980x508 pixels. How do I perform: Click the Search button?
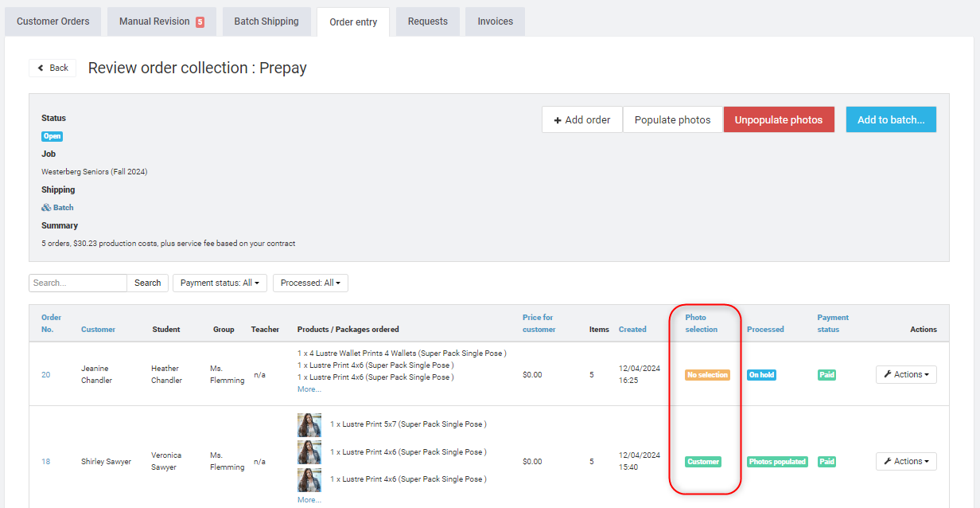pos(147,283)
